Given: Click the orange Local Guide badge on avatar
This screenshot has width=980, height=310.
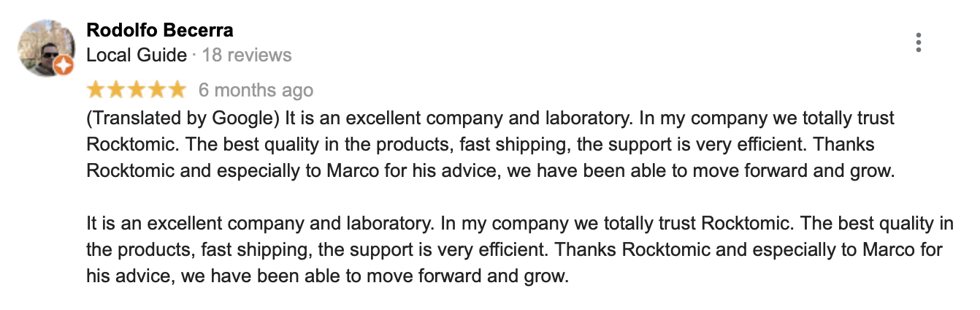Looking at the screenshot, I should pos(64,67).
